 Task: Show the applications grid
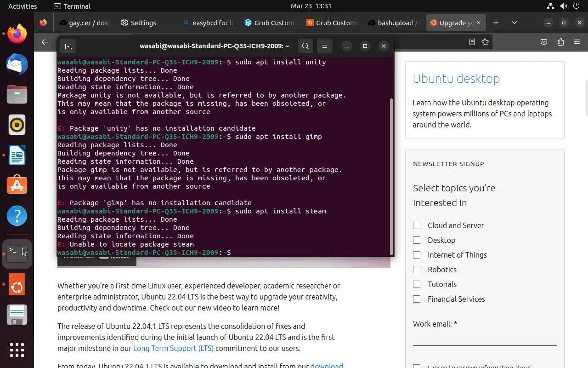(17, 350)
